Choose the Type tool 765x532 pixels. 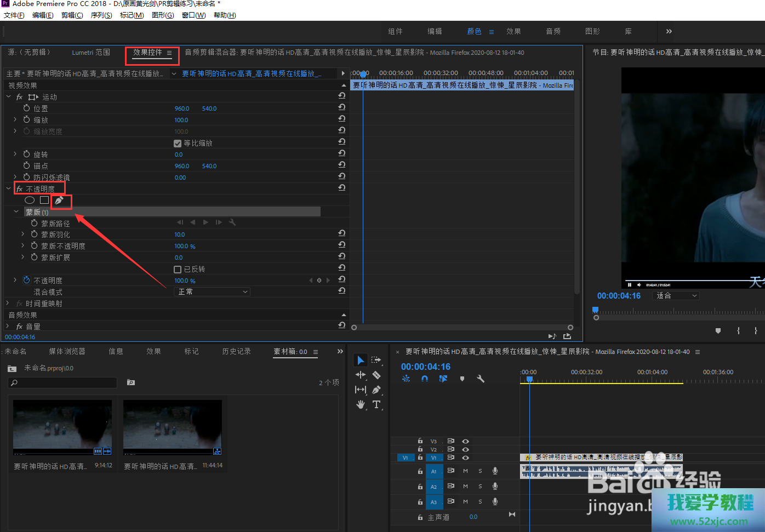click(x=376, y=405)
